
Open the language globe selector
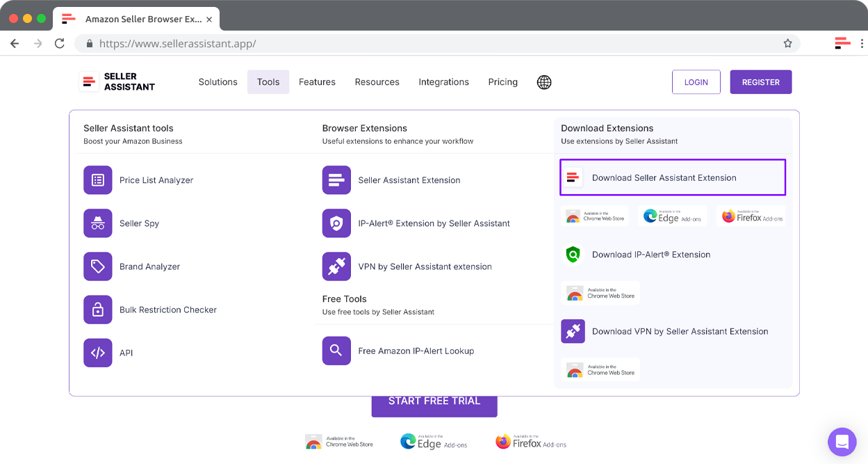(x=543, y=82)
